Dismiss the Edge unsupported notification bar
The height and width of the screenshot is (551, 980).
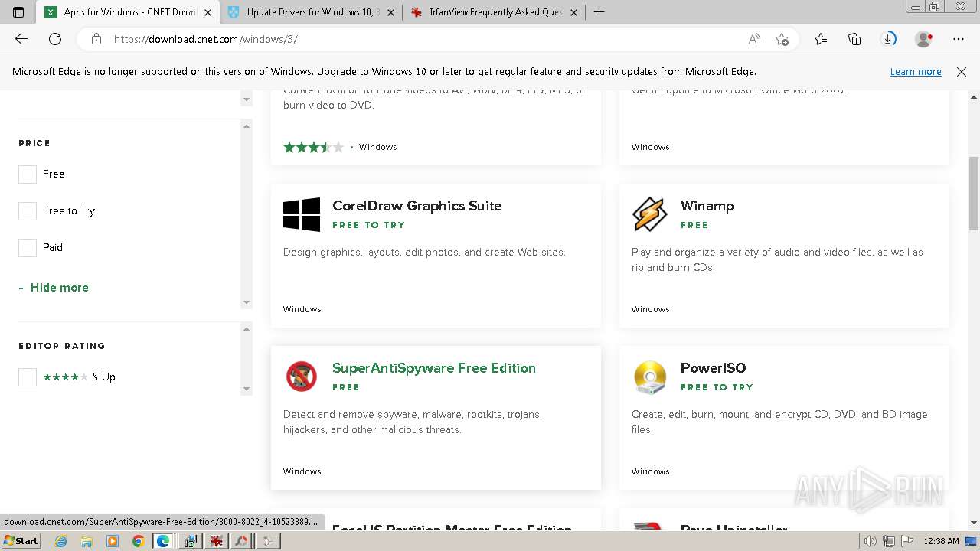pyautogui.click(x=962, y=72)
